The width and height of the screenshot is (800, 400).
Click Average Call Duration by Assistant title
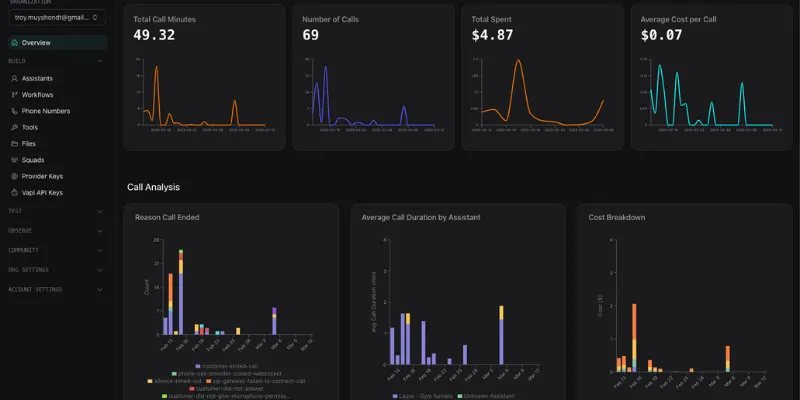pyautogui.click(x=421, y=217)
